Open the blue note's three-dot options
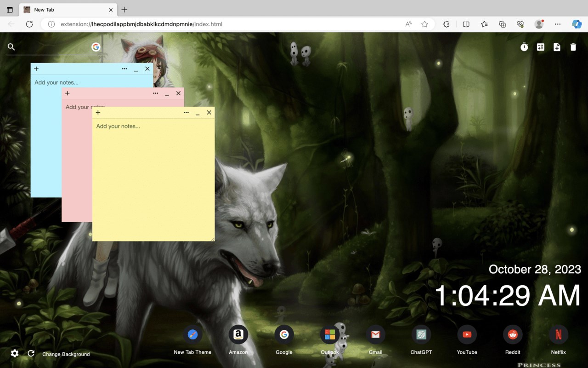The width and height of the screenshot is (588, 368). (x=124, y=69)
